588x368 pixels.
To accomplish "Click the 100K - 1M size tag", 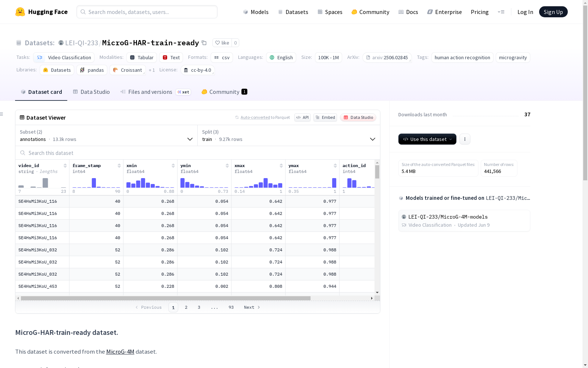I will pyautogui.click(x=329, y=57).
